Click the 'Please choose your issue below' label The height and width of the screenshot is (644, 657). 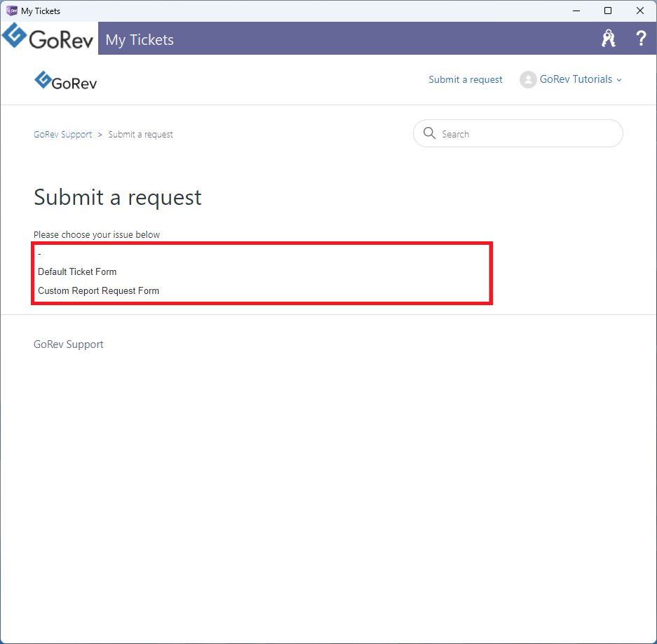(97, 234)
